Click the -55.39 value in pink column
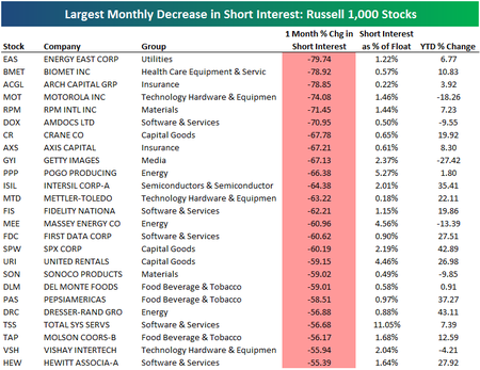The image size is (480, 370). pos(319,363)
